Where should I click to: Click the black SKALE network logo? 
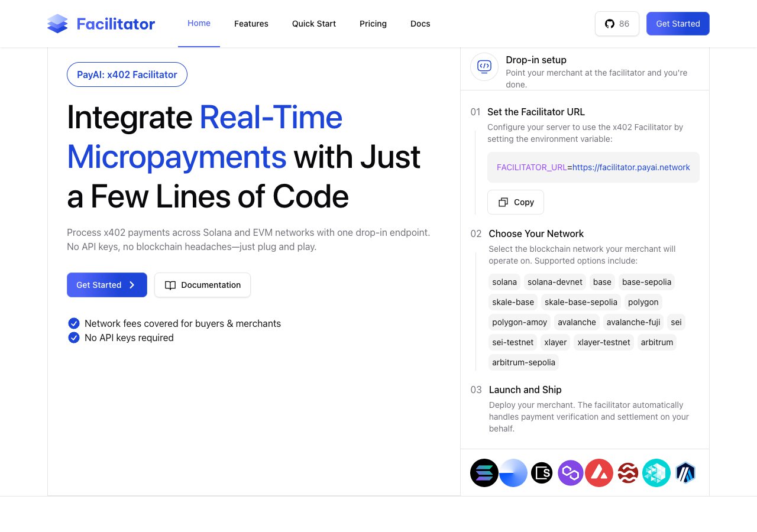point(542,473)
